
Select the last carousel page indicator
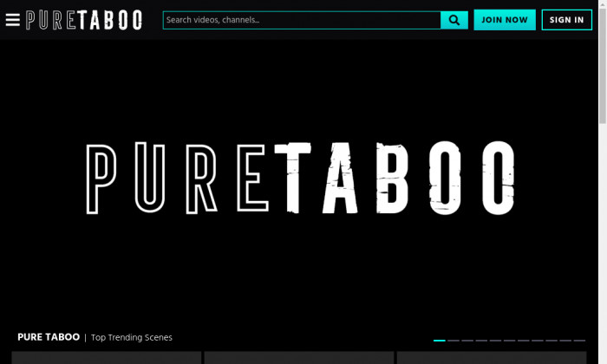point(579,341)
